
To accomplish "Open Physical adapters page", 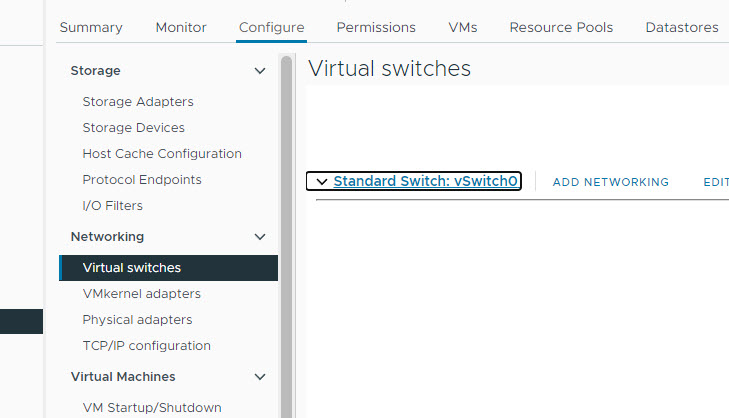I will pyautogui.click(x=137, y=320).
